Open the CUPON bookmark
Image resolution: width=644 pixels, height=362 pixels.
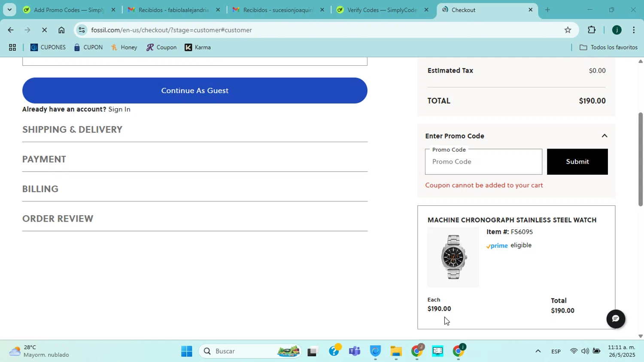tap(88, 47)
